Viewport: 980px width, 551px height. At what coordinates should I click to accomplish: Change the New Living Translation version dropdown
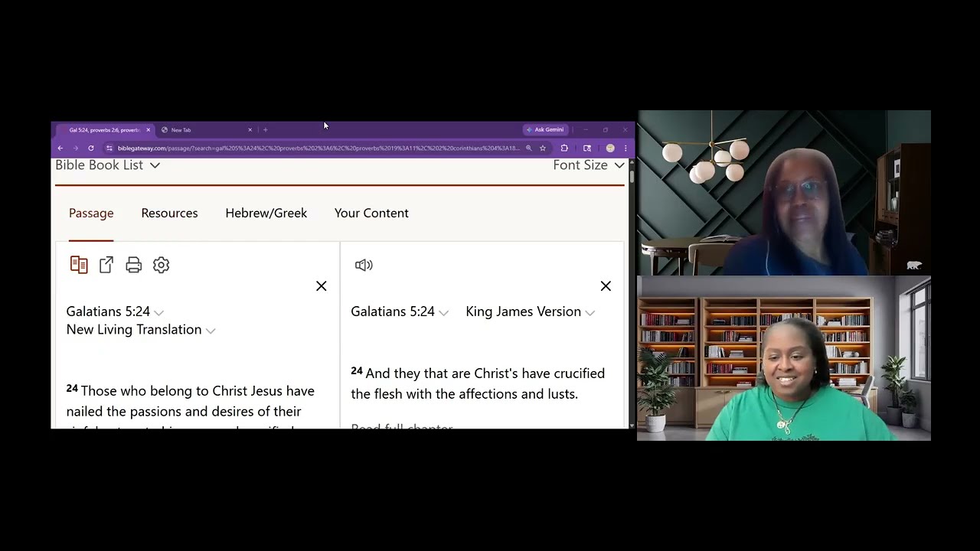point(141,330)
